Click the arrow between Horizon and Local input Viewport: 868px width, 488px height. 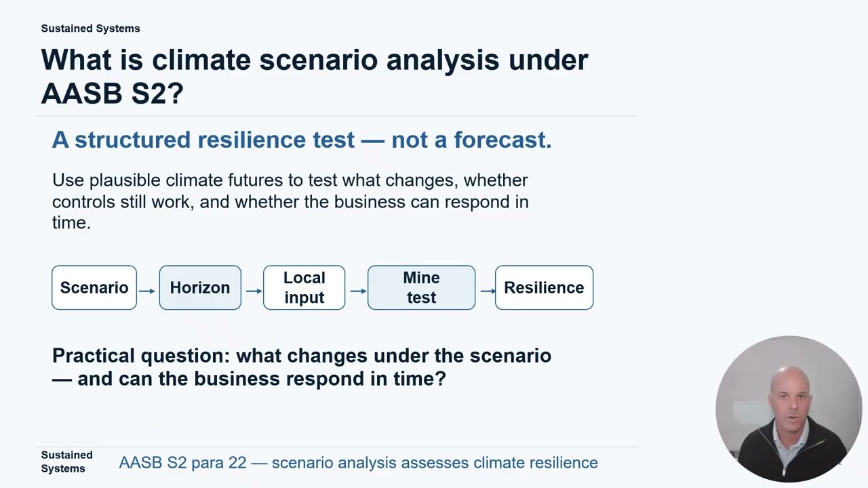(254, 291)
